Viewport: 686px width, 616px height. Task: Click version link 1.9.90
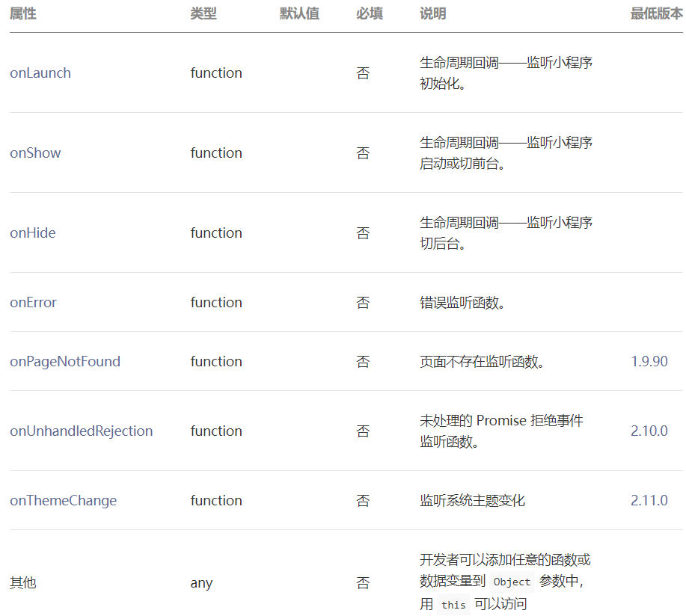pyautogui.click(x=649, y=361)
